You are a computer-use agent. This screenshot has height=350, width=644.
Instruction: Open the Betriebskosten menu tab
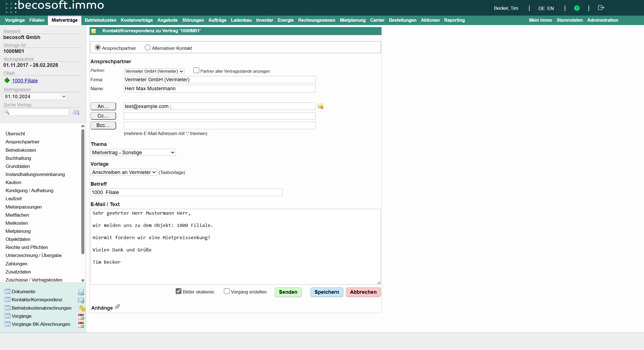tap(100, 20)
